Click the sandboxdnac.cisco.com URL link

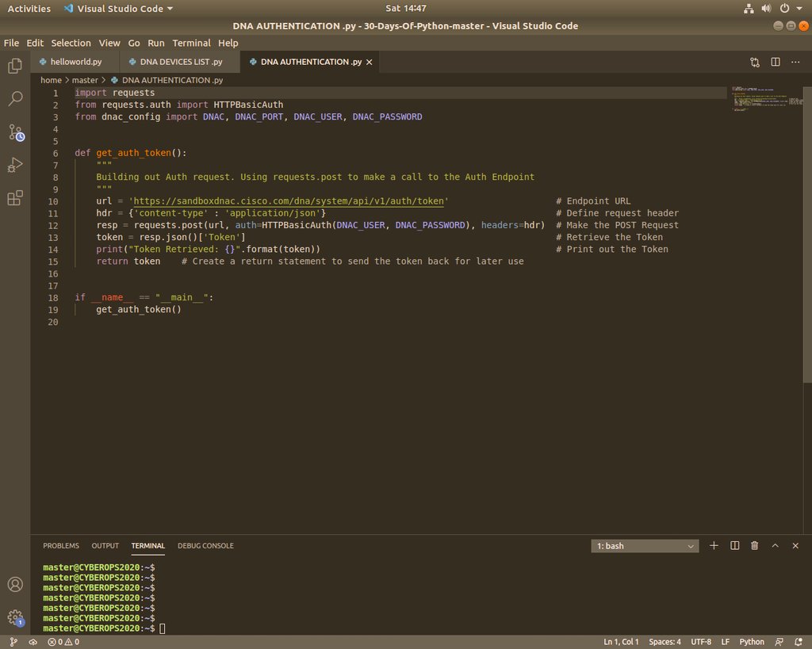point(289,200)
